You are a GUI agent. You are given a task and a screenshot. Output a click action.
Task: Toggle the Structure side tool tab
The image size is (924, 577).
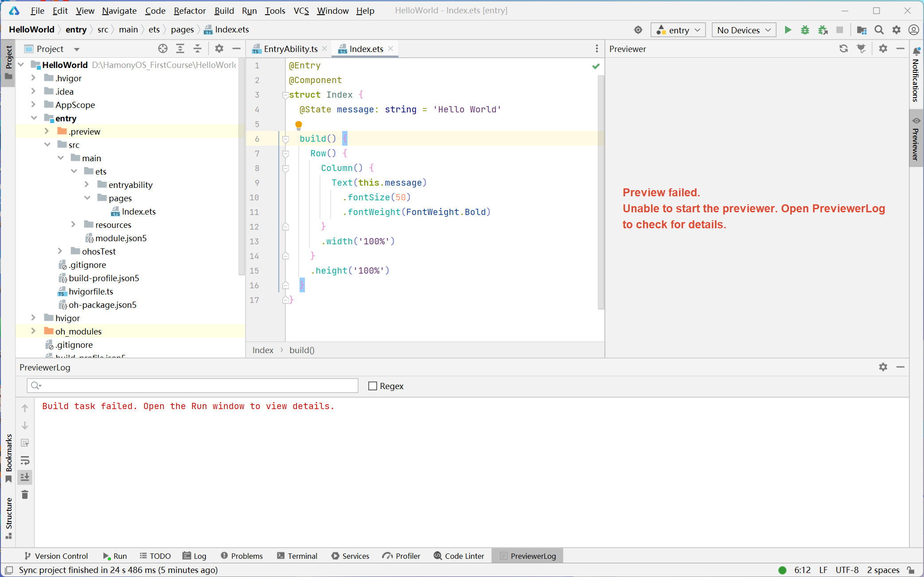[x=8, y=518]
